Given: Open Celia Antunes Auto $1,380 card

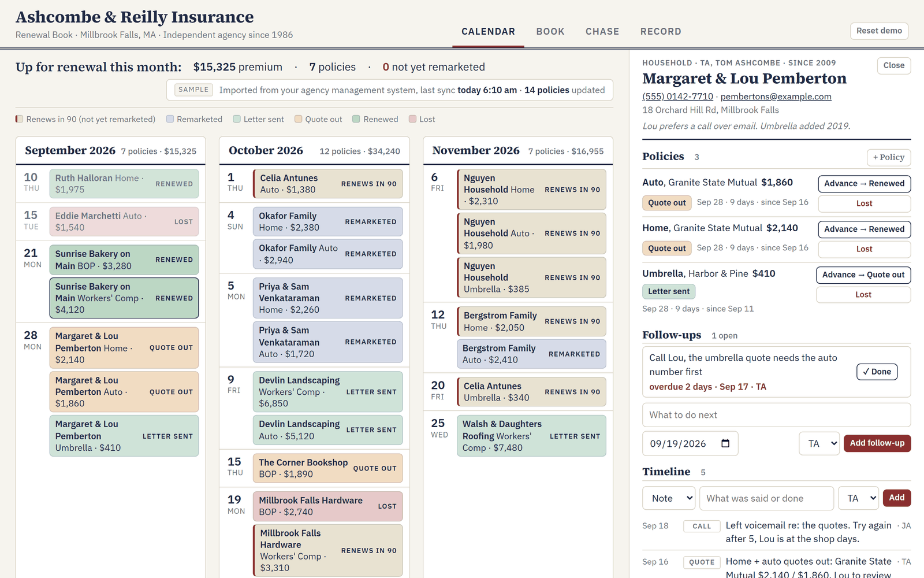Looking at the screenshot, I should (327, 184).
